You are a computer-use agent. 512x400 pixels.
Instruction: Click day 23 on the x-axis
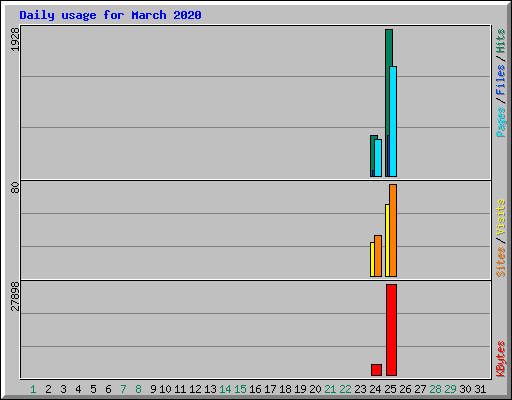coord(360,389)
